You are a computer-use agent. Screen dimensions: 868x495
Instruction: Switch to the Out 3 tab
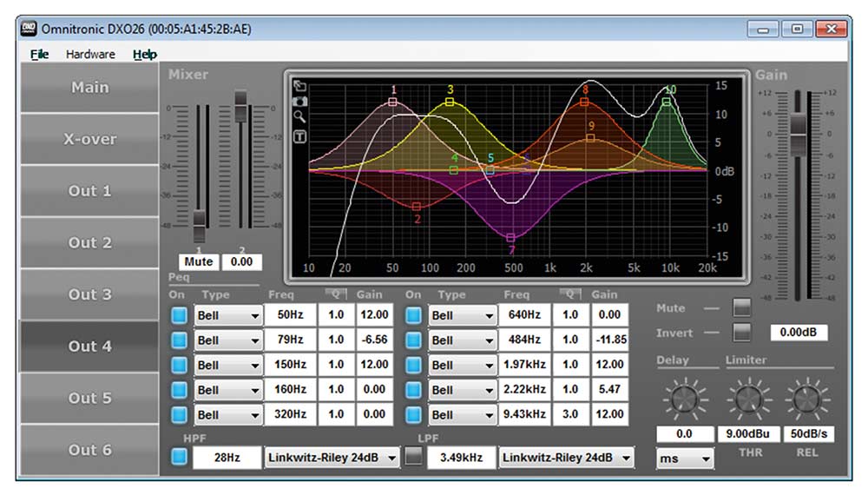(x=89, y=294)
